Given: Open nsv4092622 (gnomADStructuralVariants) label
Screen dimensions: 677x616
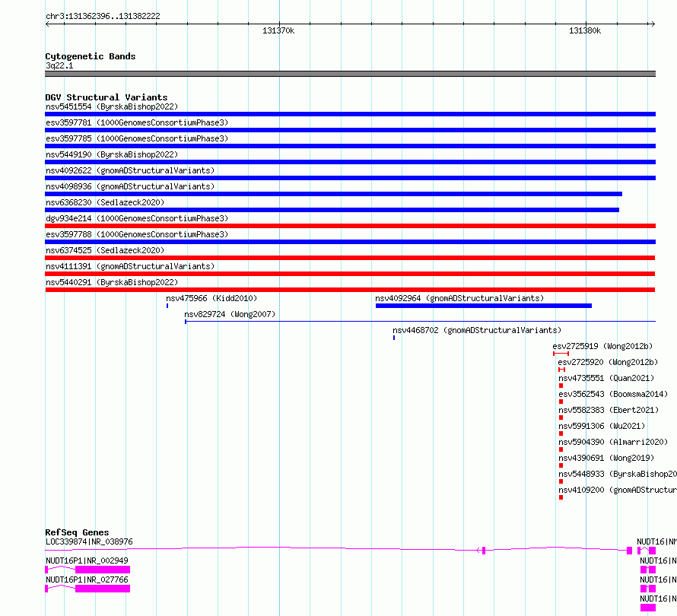Looking at the screenshot, I should (x=130, y=170).
